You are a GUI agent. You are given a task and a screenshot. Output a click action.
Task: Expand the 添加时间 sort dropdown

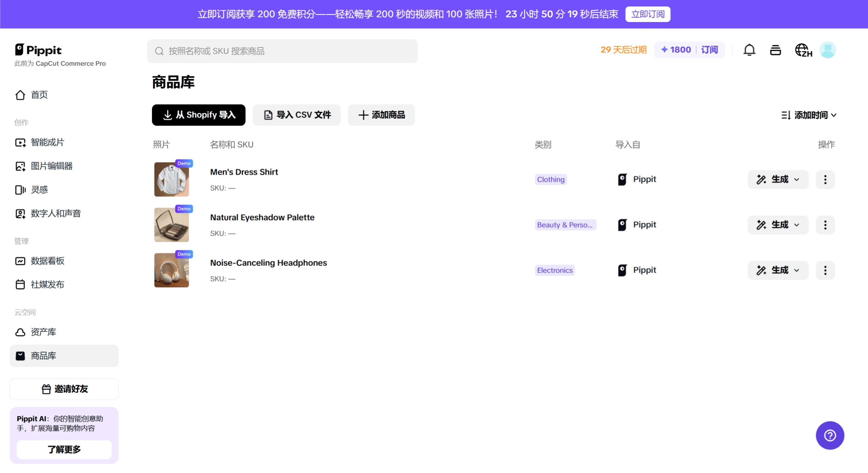[x=809, y=115]
